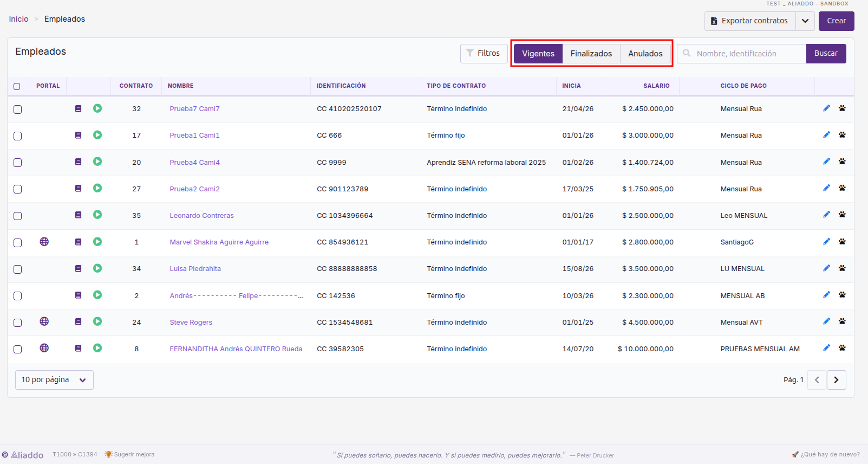
Task: Tick the checkbox for Prueba7 Cami7
Action: [x=17, y=109]
